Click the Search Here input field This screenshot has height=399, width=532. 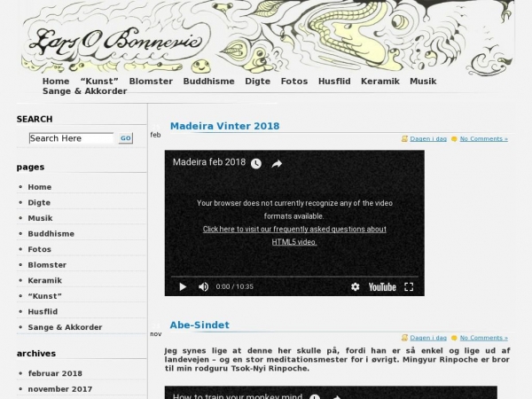click(x=71, y=138)
